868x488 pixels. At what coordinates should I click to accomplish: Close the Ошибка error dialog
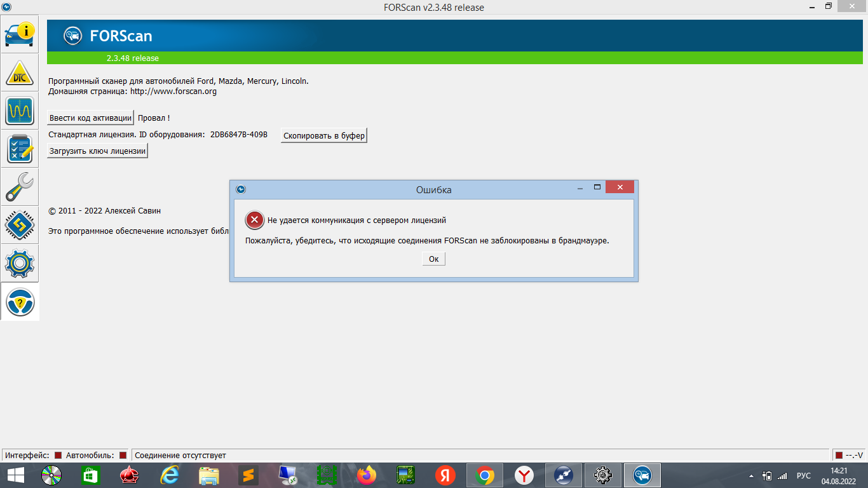[620, 187]
